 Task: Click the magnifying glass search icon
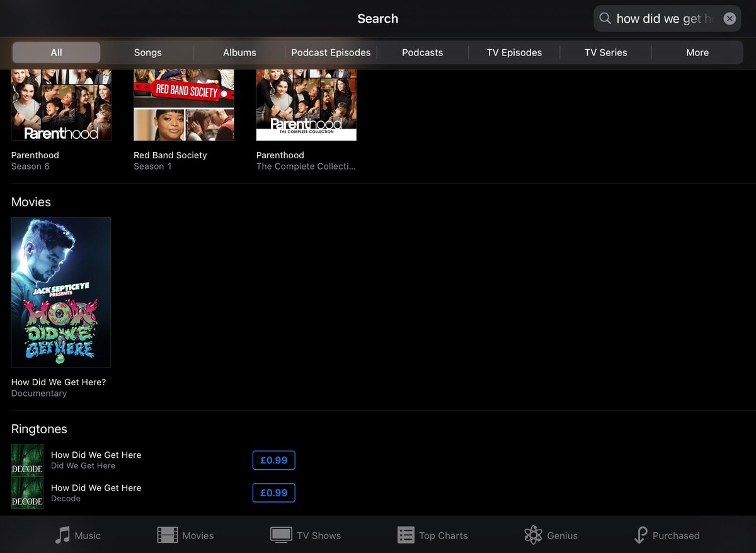point(605,18)
